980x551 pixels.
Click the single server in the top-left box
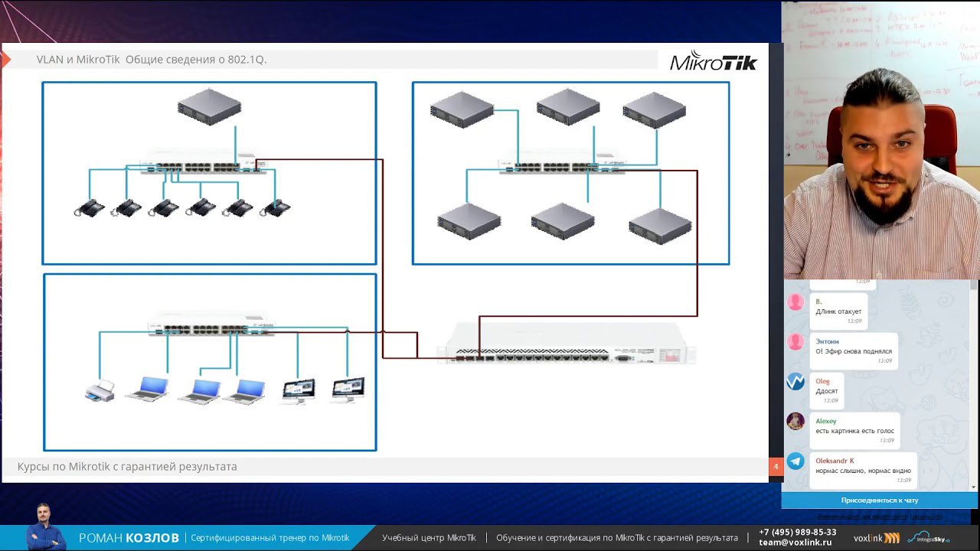point(209,106)
